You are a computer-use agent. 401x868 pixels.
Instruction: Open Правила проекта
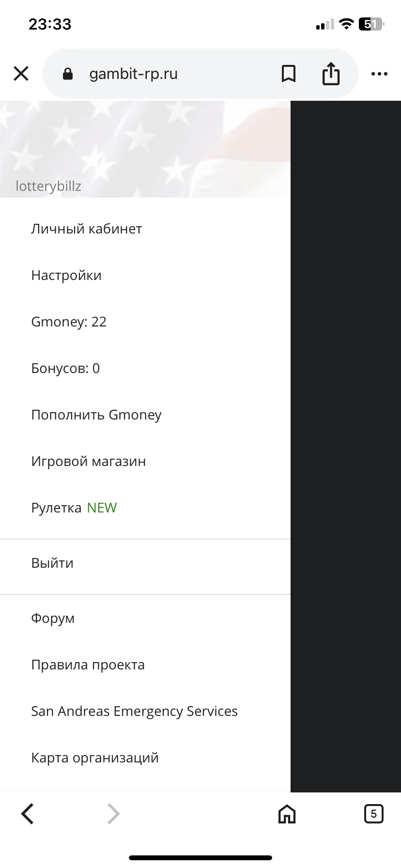point(88,665)
